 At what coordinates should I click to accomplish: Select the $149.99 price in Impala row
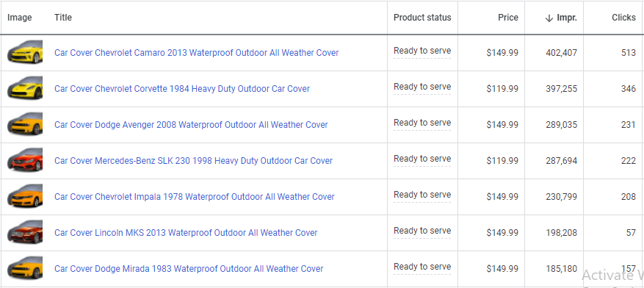[502, 197]
